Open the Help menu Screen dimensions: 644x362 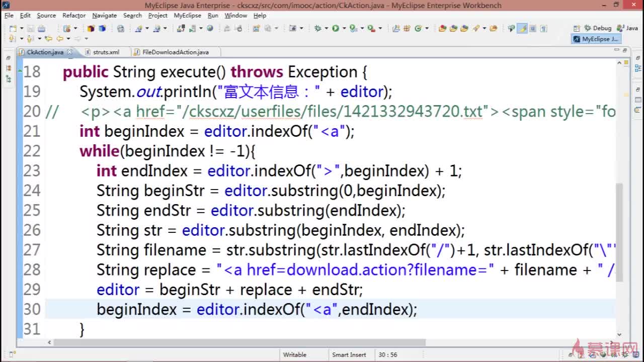pos(260,16)
